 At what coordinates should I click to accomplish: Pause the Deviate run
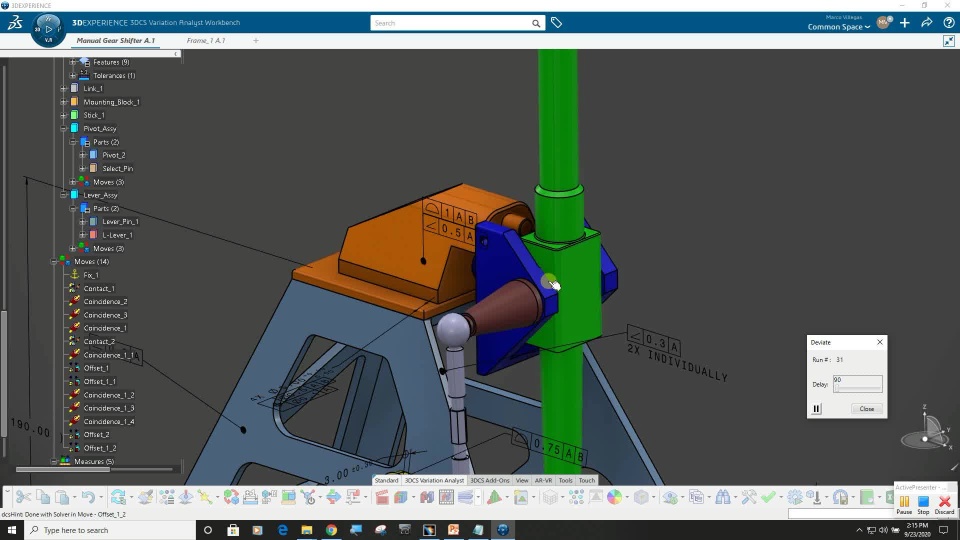817,409
